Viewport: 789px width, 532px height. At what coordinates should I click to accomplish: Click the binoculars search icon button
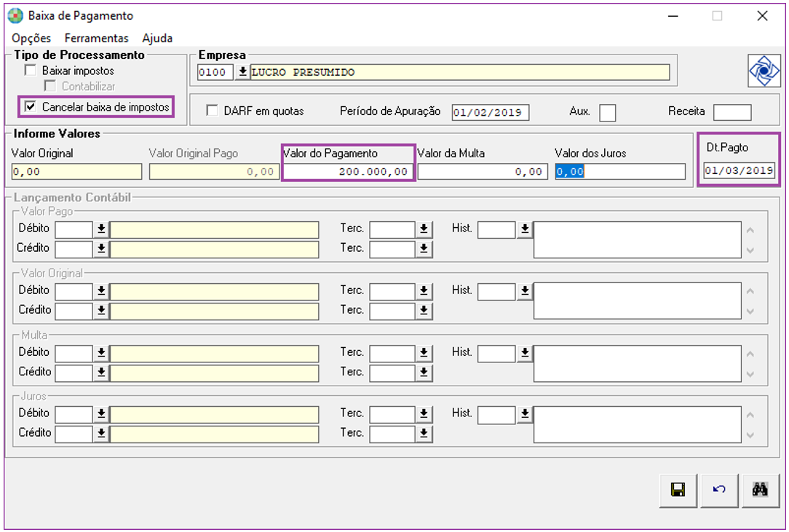760,490
